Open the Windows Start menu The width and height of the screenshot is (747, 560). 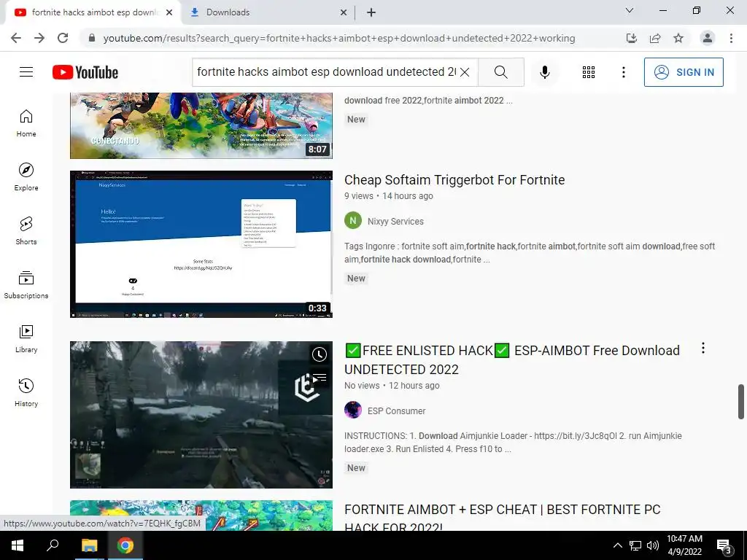coord(18,545)
